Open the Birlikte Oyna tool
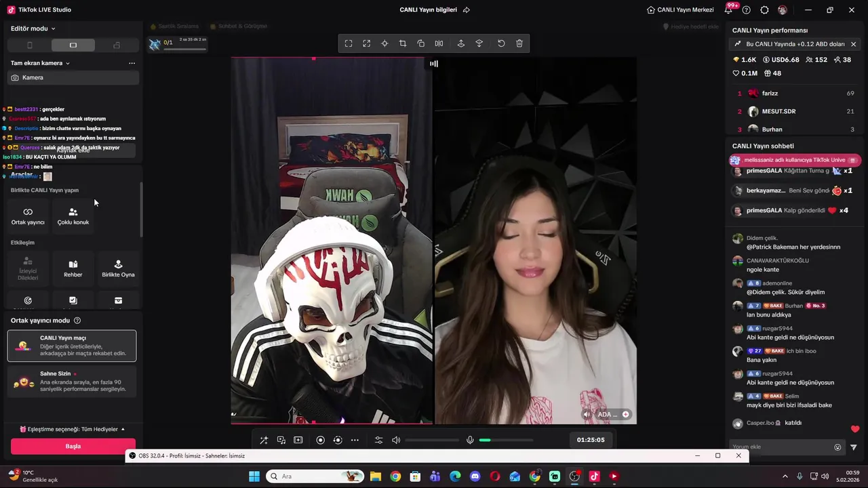The image size is (868, 488). point(118,268)
